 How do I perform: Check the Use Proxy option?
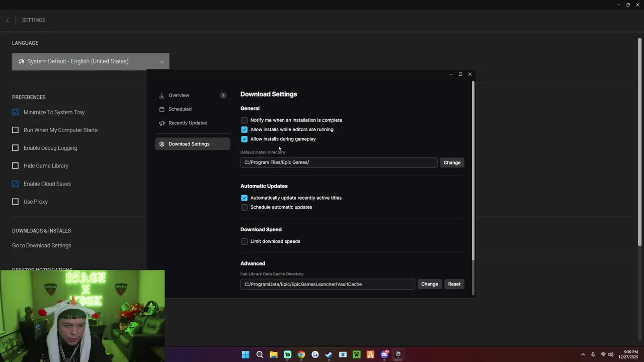pyautogui.click(x=15, y=202)
